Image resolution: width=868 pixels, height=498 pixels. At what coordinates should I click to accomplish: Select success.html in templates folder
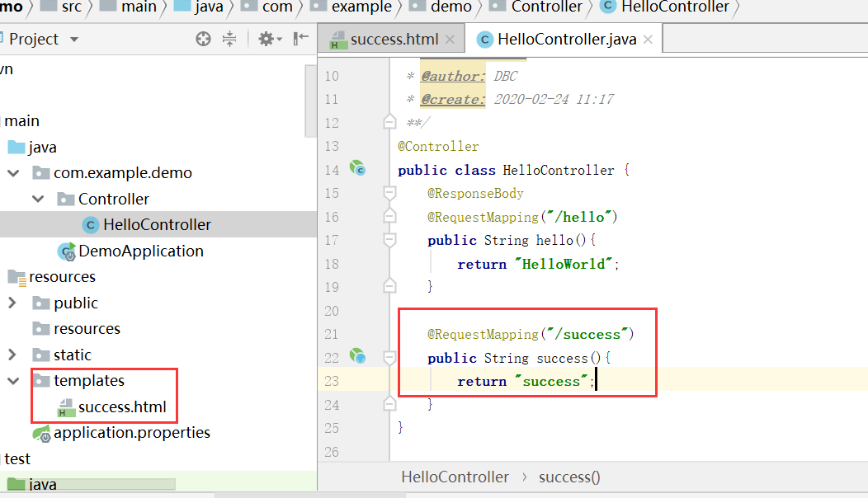pyautogui.click(x=122, y=407)
